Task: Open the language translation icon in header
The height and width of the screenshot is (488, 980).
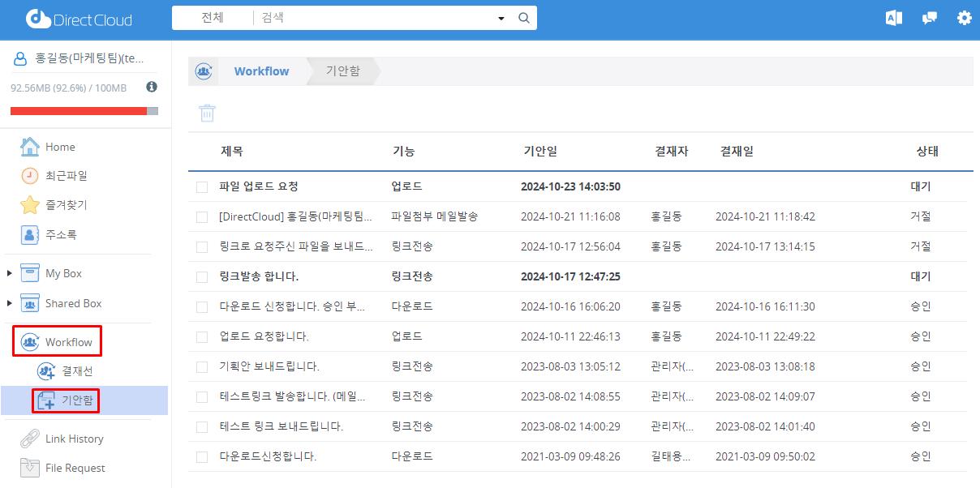Action: point(894,18)
